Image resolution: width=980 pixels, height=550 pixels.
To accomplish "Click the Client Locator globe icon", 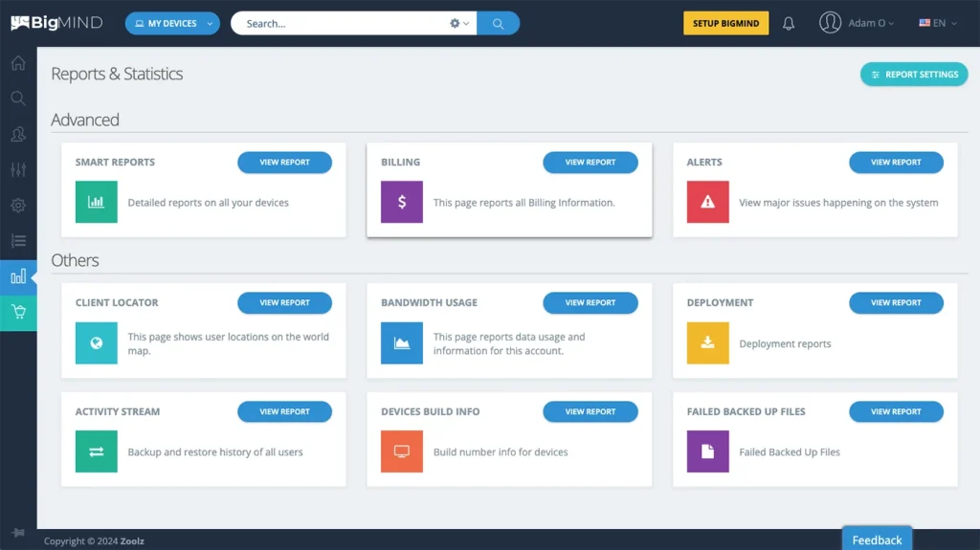I will pos(97,343).
